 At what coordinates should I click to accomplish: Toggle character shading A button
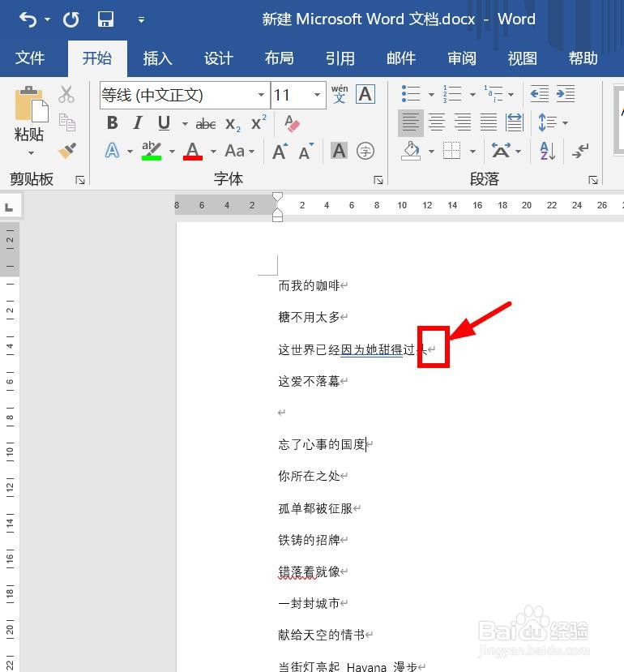[x=339, y=151]
